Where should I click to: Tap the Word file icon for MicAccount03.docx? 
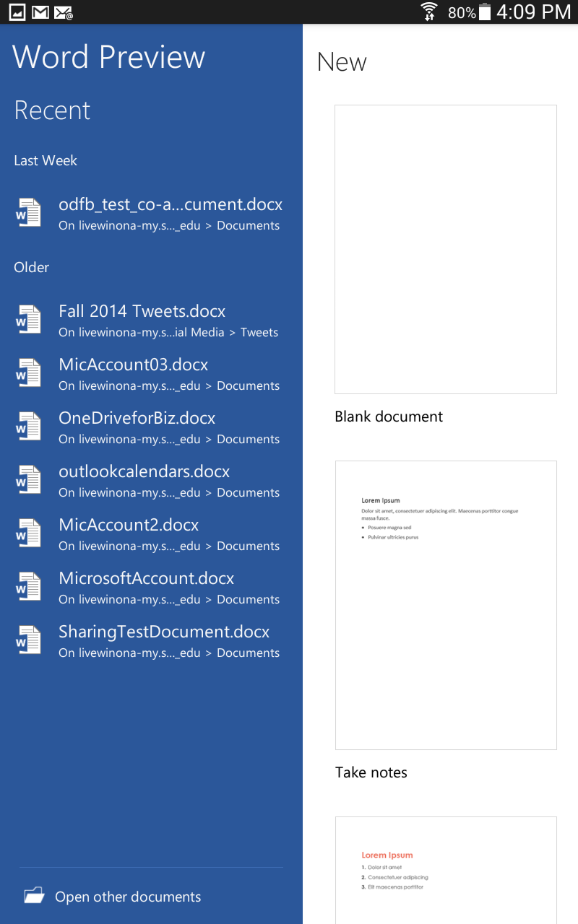pos(29,373)
